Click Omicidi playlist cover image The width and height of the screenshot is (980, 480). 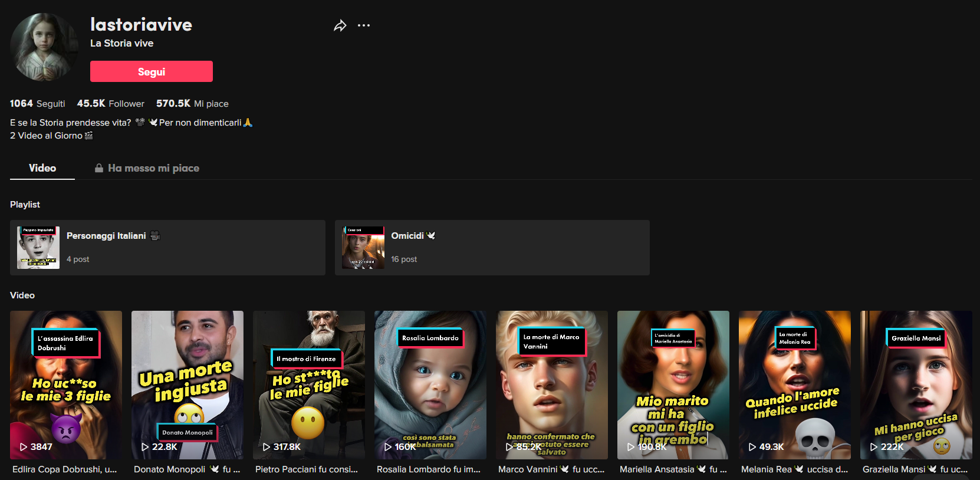pyautogui.click(x=363, y=248)
